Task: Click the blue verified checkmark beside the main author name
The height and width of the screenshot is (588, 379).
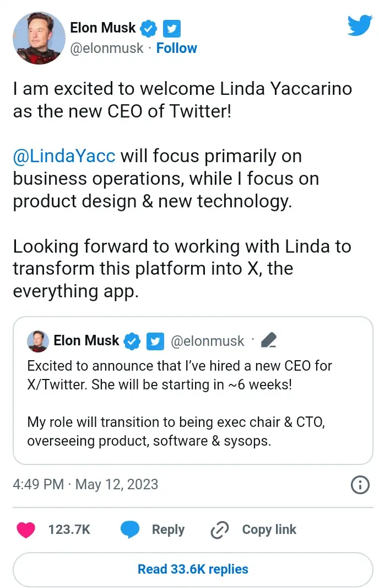Action: pos(149,28)
